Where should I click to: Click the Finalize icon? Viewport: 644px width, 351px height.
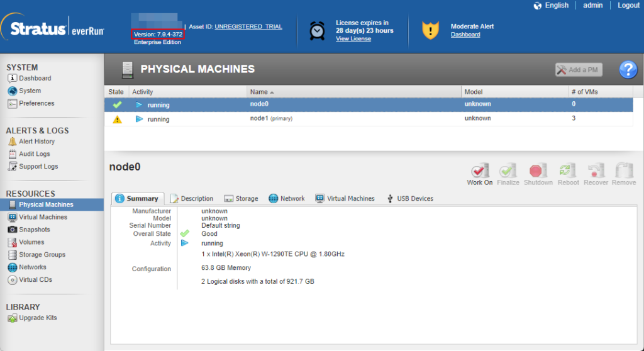point(508,170)
